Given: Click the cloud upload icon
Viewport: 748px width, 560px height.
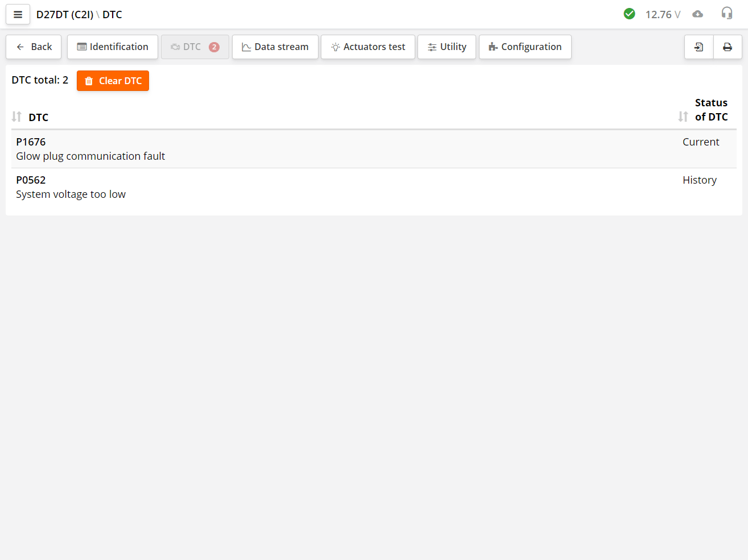Looking at the screenshot, I should pyautogui.click(x=697, y=14).
